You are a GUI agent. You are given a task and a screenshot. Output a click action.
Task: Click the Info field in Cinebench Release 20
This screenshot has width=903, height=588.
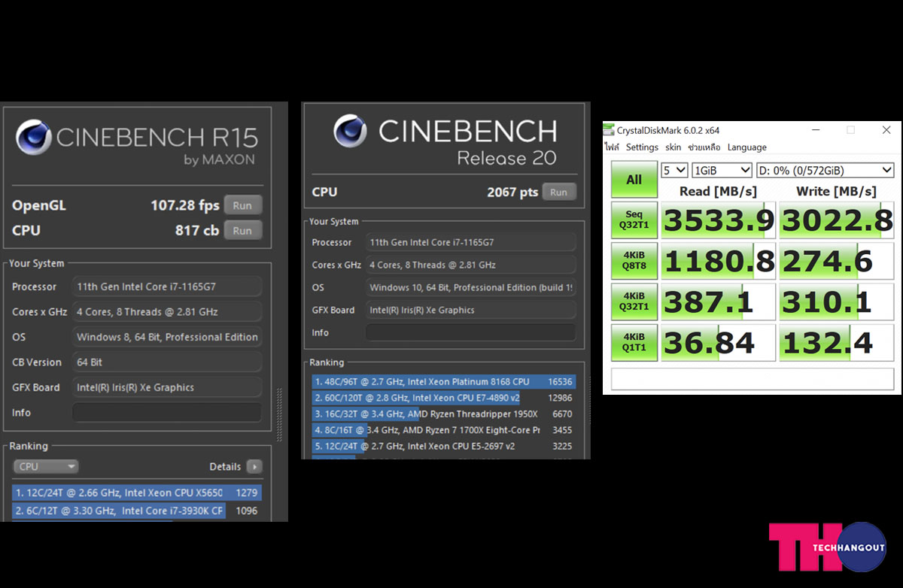470,332
